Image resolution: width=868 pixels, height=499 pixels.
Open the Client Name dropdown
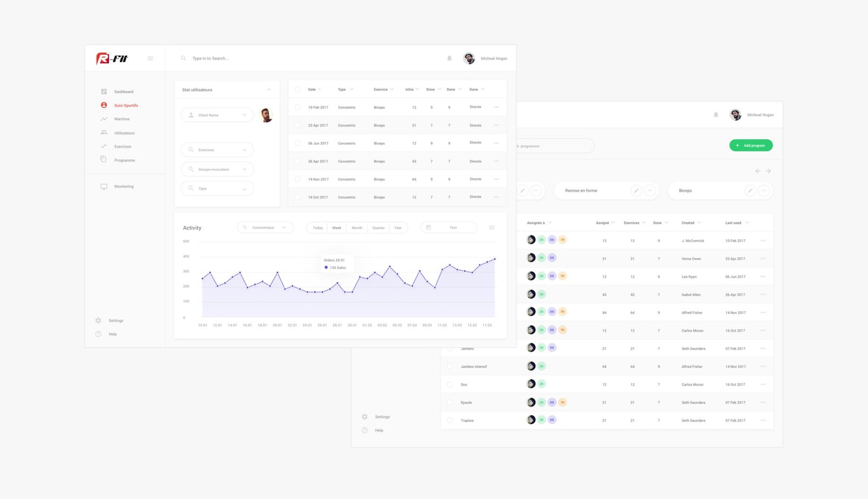click(x=218, y=115)
